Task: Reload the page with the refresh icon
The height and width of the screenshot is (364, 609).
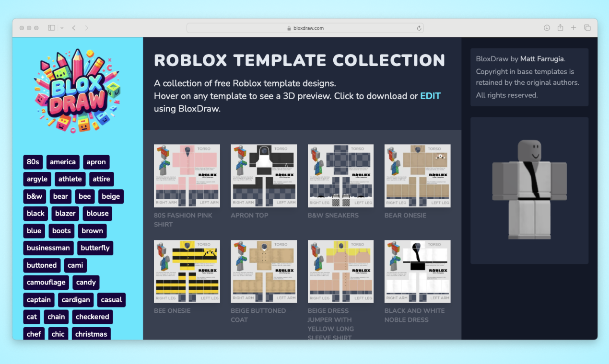Action: (x=419, y=28)
